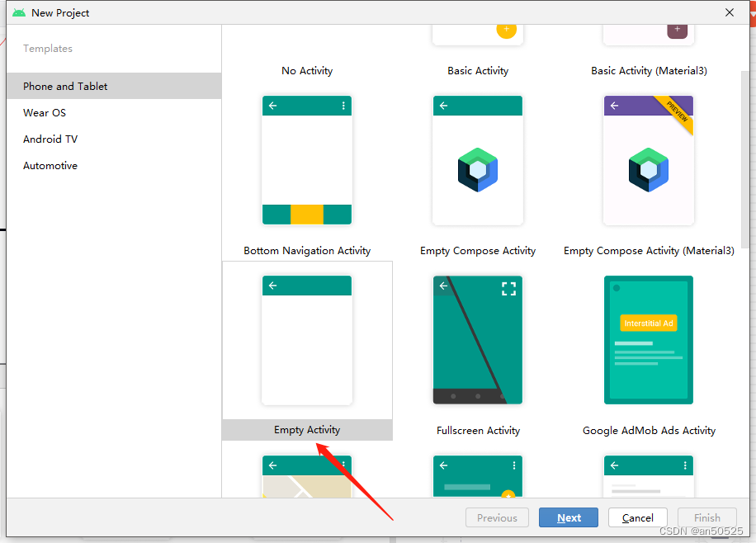Screen dimensions: 756x543
Task: Click the Google AdMob Ads Activity label
Action: [649, 431]
